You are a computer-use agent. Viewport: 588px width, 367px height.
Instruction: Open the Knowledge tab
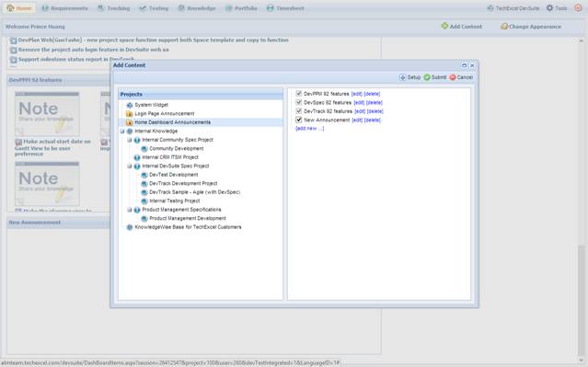197,8
